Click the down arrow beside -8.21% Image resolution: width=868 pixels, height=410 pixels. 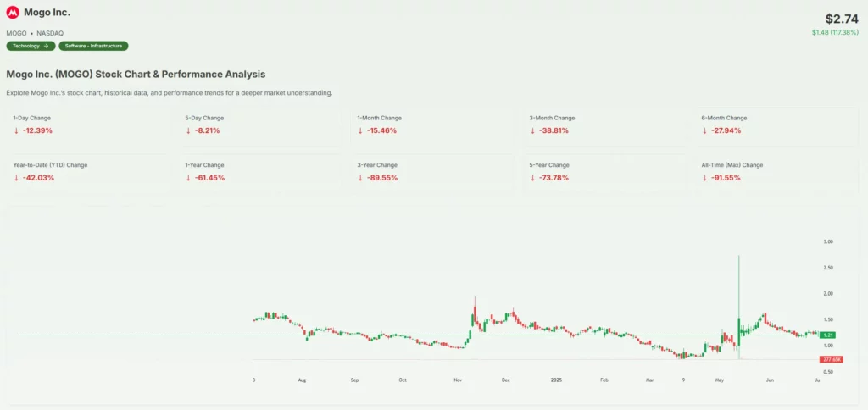tap(188, 131)
